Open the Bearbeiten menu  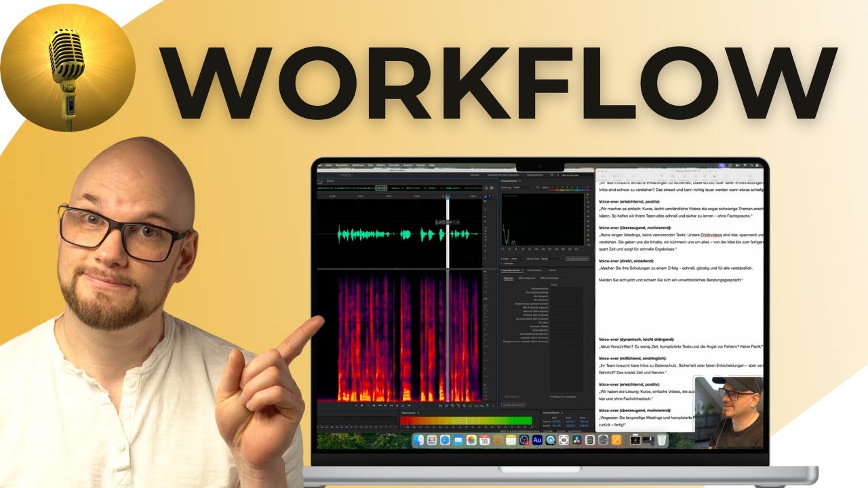342,165
